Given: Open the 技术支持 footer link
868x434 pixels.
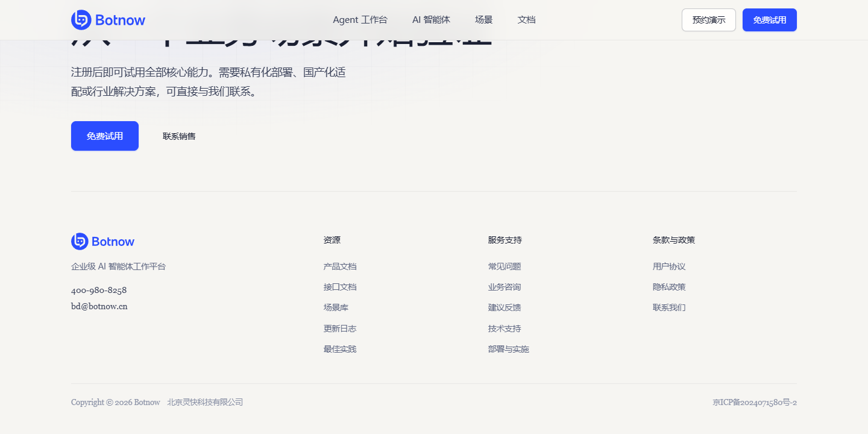Looking at the screenshot, I should (505, 329).
